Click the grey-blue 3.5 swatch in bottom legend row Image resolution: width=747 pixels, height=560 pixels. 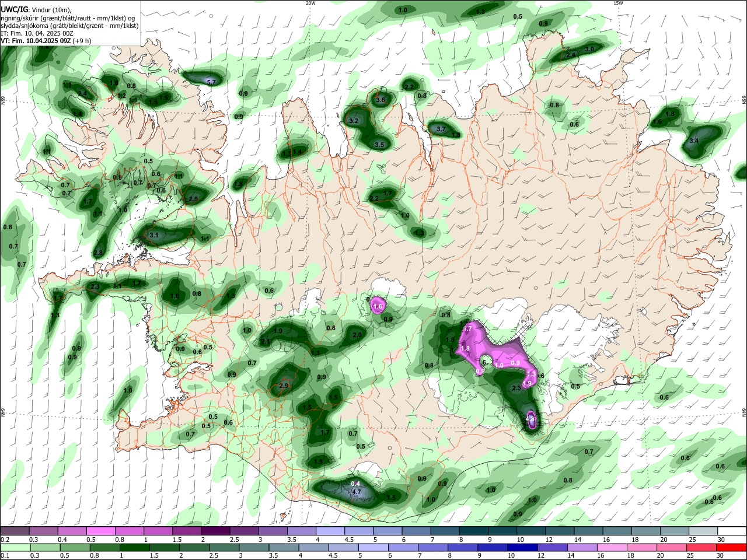(x=284, y=547)
